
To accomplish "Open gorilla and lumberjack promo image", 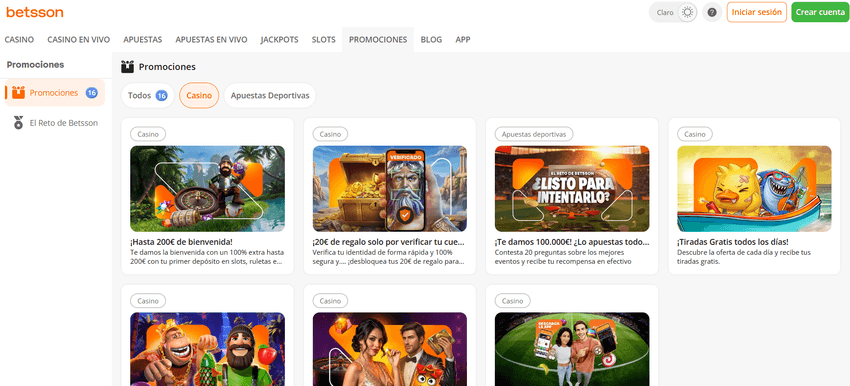I will (x=207, y=349).
